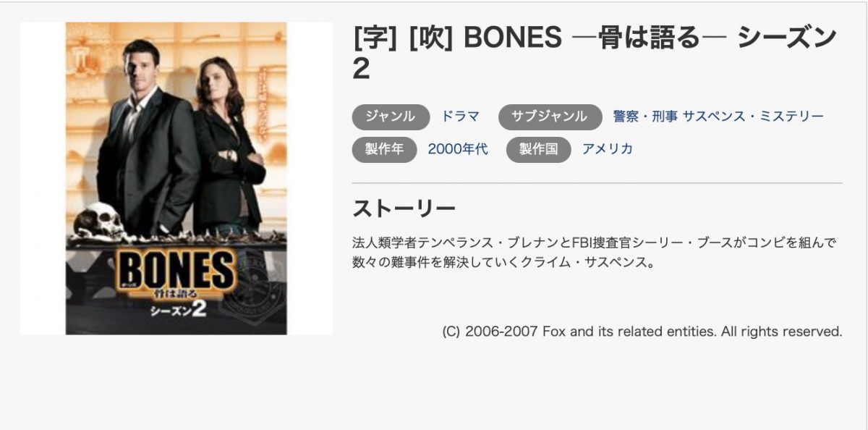Click the ドラマ genre link
This screenshot has height=430, width=868.
[460, 116]
